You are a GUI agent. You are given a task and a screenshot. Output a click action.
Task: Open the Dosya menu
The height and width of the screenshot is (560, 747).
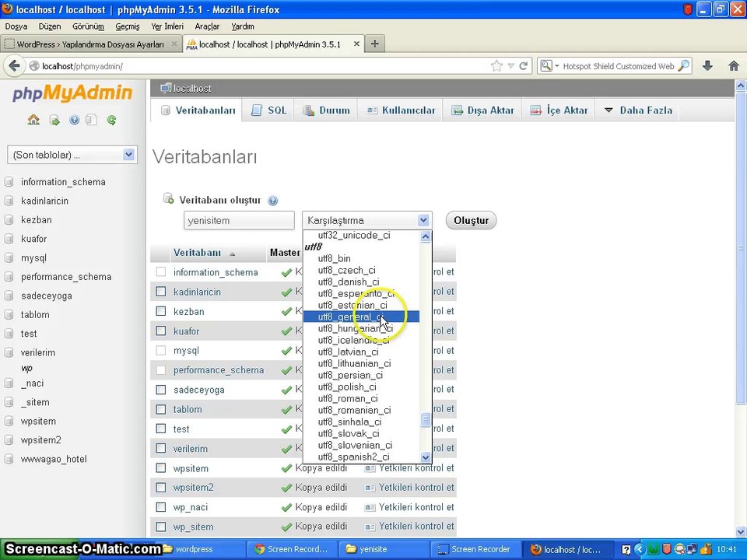click(x=16, y=26)
